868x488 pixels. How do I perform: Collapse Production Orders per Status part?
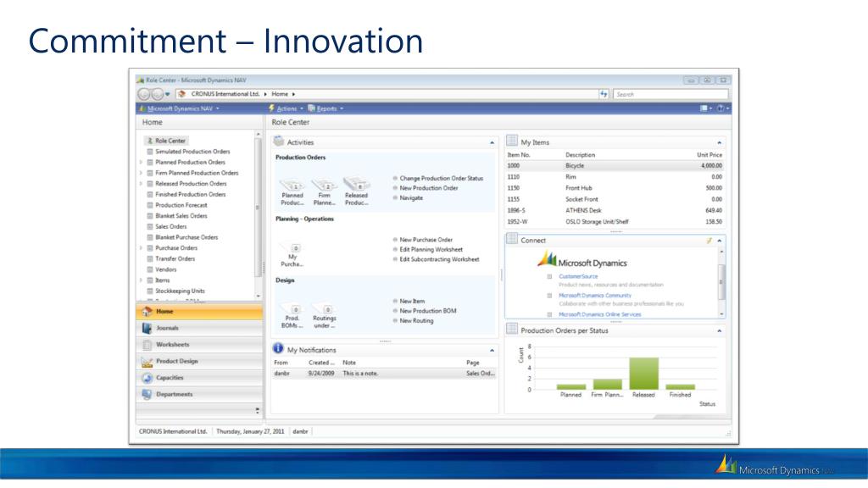pos(719,331)
